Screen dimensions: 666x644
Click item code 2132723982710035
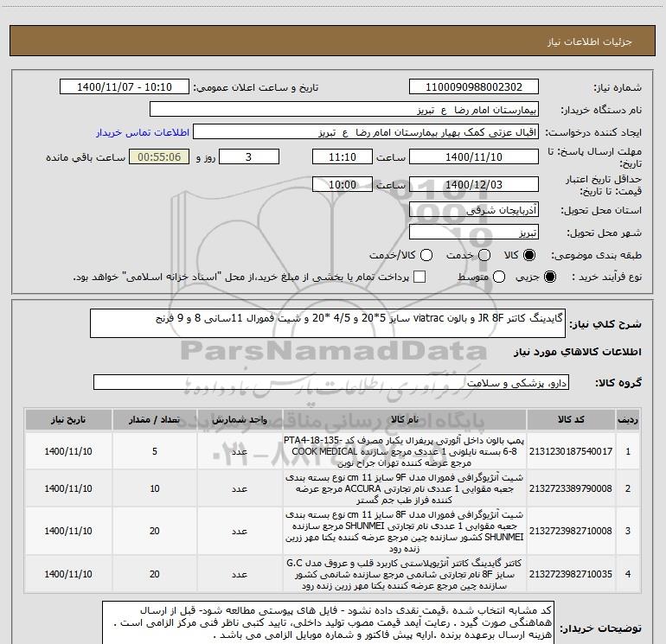tap(571, 574)
